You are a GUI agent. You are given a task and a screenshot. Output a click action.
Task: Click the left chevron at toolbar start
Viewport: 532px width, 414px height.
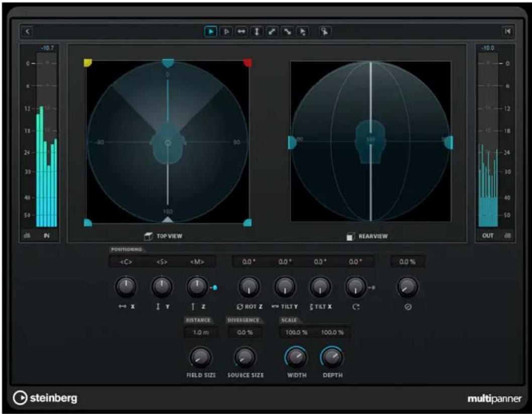click(x=28, y=32)
